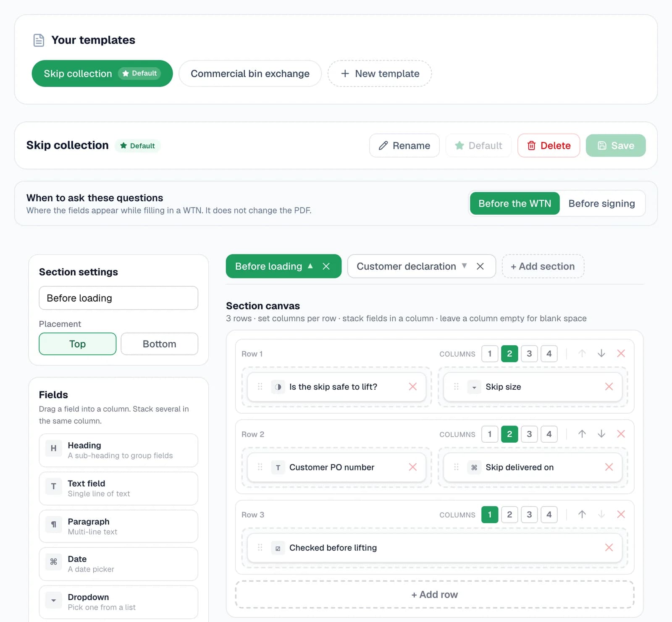Set placement to Bottom
The width and height of the screenshot is (672, 622).
[159, 344]
